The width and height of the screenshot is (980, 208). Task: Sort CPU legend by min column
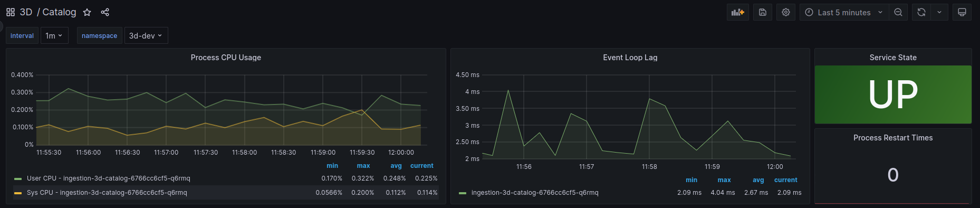[x=332, y=166]
